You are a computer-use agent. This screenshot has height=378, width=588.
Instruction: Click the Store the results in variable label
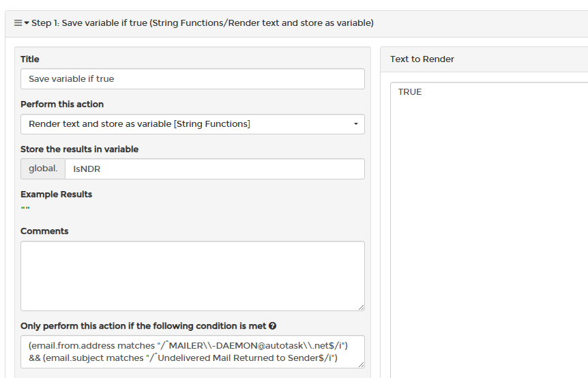(80, 149)
